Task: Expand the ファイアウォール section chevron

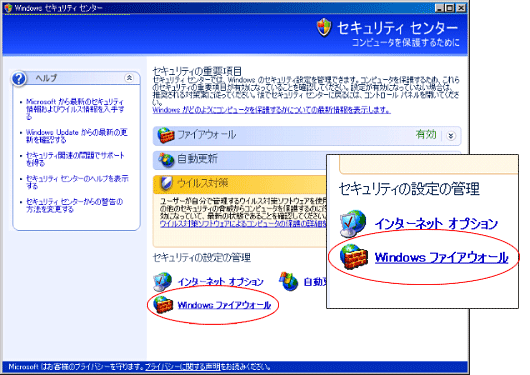Action: [451, 136]
